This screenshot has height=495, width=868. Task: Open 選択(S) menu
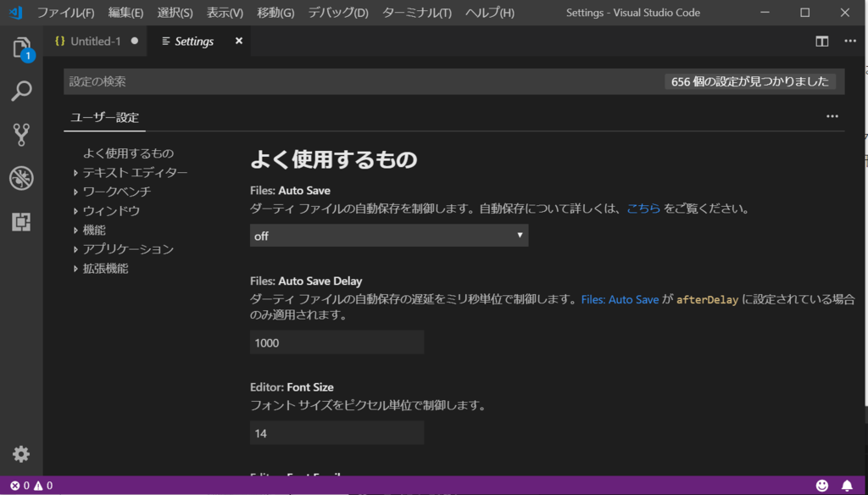click(x=175, y=12)
